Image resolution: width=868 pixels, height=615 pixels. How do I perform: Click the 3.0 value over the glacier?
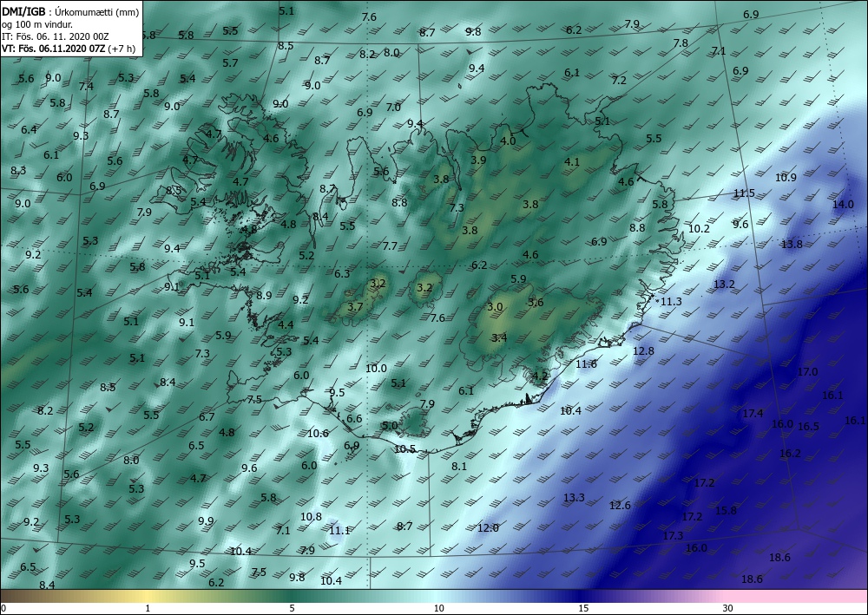495,307
